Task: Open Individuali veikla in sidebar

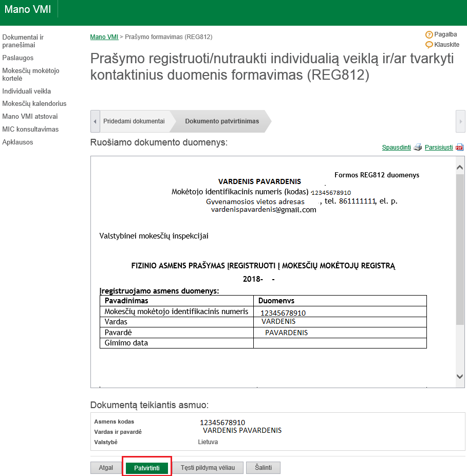Action: coord(27,91)
